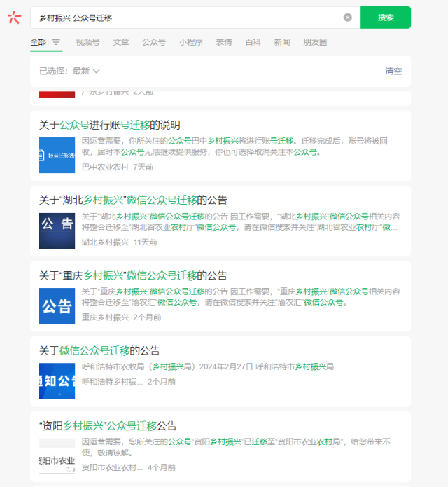Expand the 最新 sort dropdown
This screenshot has width=448, height=487.
pos(86,71)
